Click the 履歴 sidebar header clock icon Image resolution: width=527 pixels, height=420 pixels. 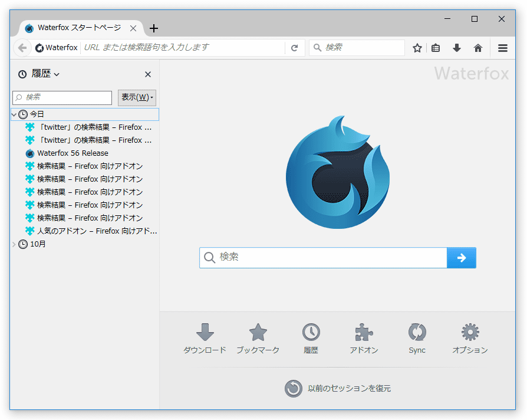tap(22, 74)
